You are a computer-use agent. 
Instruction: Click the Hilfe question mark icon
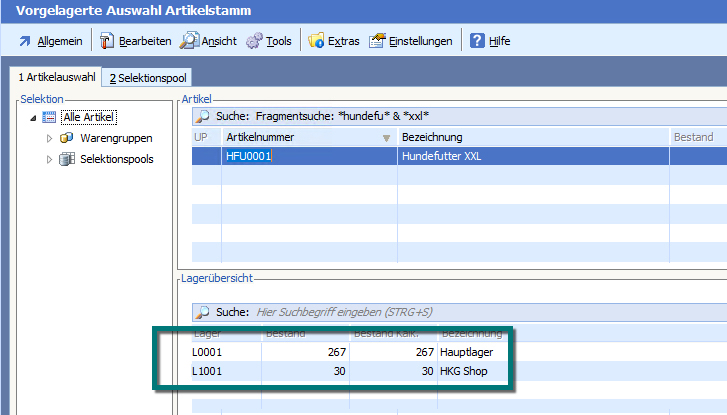point(478,41)
